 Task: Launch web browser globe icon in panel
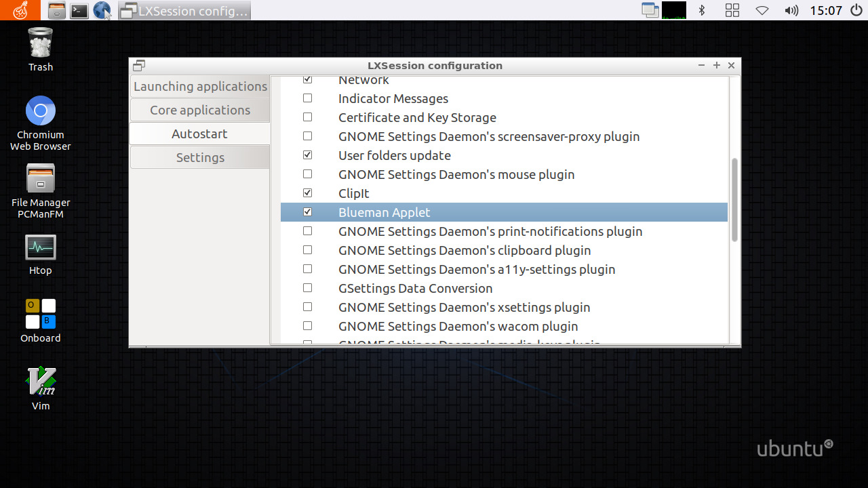pyautogui.click(x=102, y=10)
